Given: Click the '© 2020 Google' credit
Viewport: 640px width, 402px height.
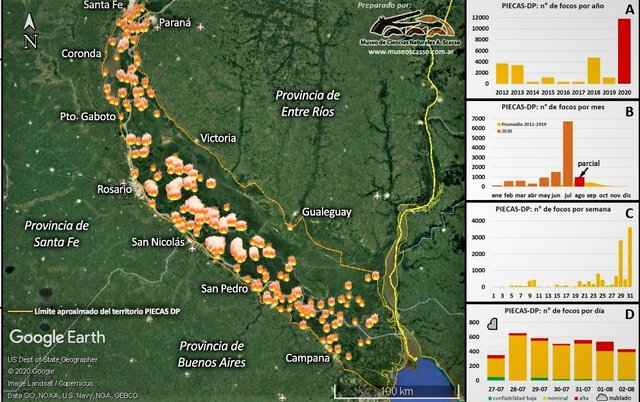Looking at the screenshot, I should pos(31,371).
